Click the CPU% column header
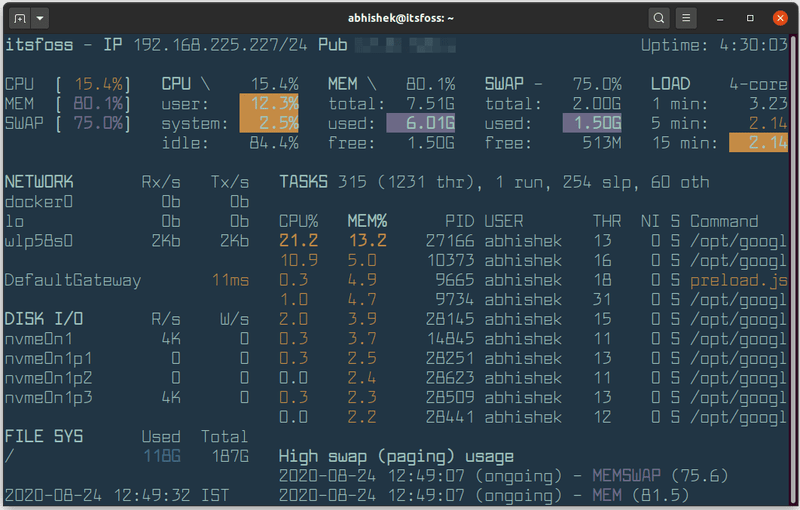 pyautogui.click(x=298, y=221)
